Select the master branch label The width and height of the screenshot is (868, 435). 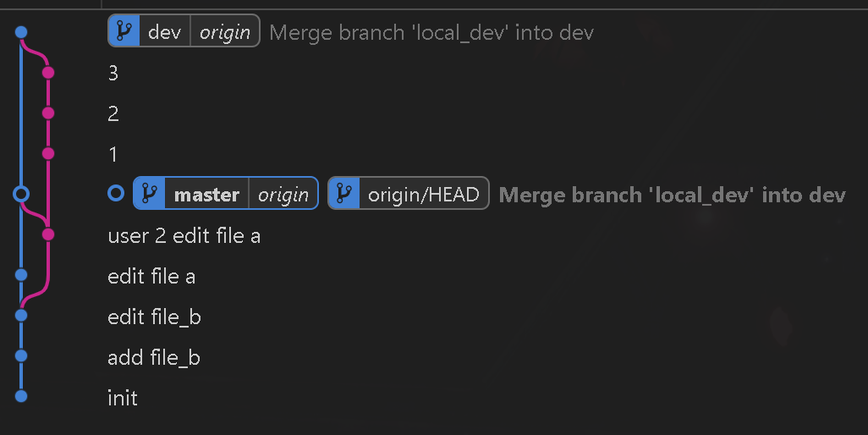coord(206,194)
